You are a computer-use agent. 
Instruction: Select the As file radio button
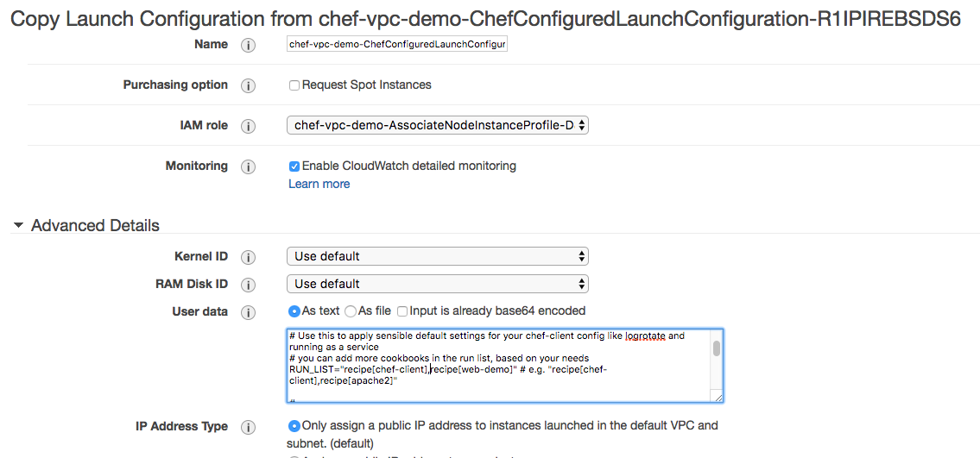[351, 311]
